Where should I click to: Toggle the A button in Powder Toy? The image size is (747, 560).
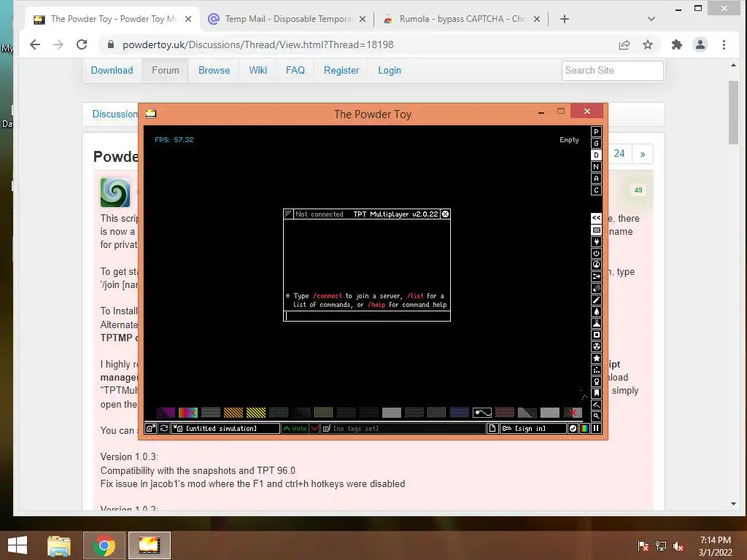pos(596,179)
